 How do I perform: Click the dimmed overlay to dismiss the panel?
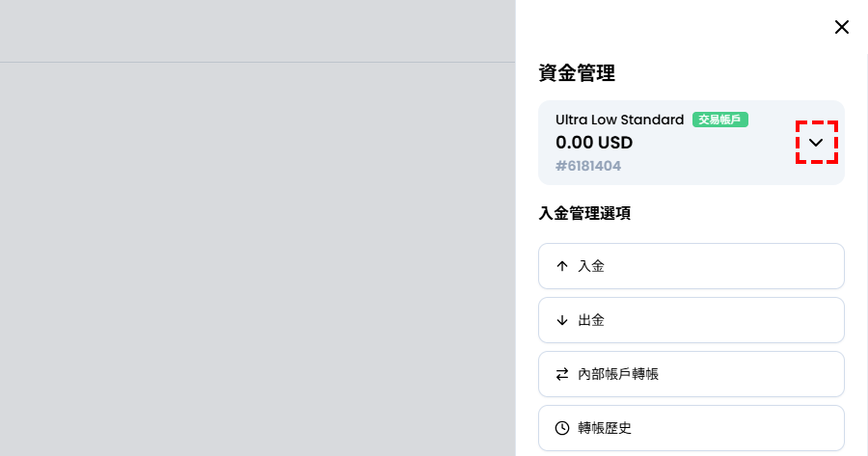tap(258, 251)
